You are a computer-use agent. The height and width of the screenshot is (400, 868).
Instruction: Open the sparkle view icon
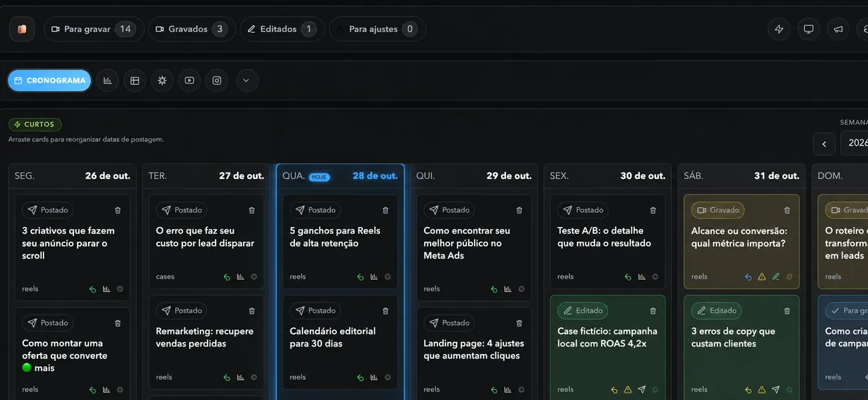pyautogui.click(x=162, y=80)
